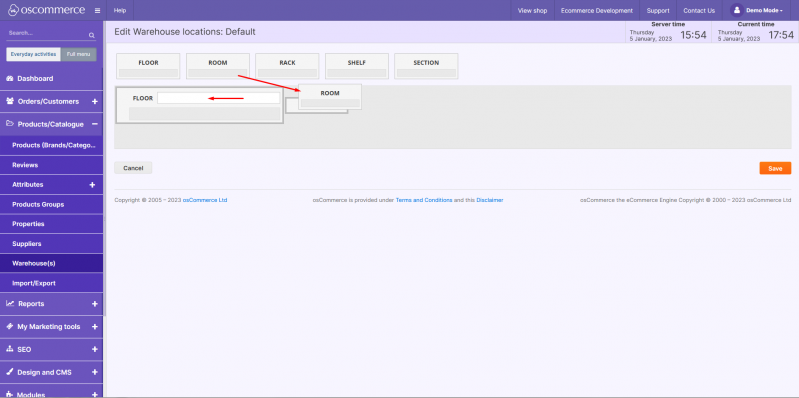Click the My Marketing tools icon

10,326
